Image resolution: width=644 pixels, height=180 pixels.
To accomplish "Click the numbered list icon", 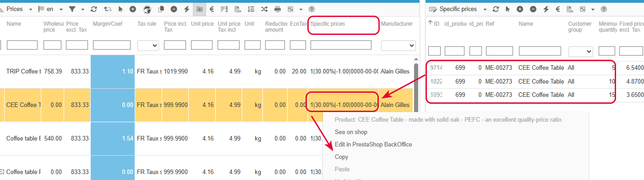I will [x=251, y=9].
